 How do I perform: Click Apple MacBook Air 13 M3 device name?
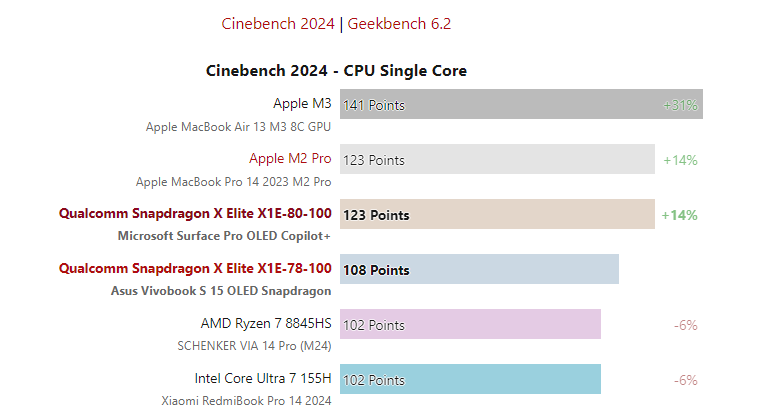(x=238, y=127)
